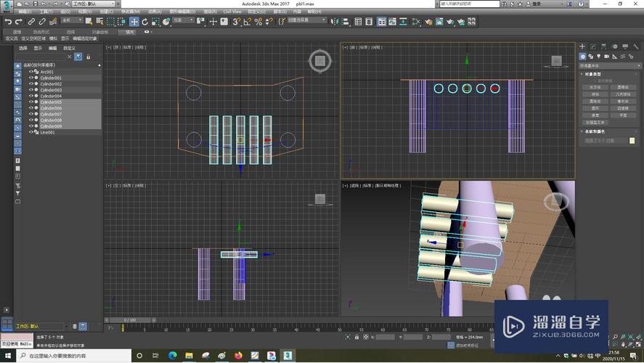Toggle the Layer Explorer icon

point(369,22)
